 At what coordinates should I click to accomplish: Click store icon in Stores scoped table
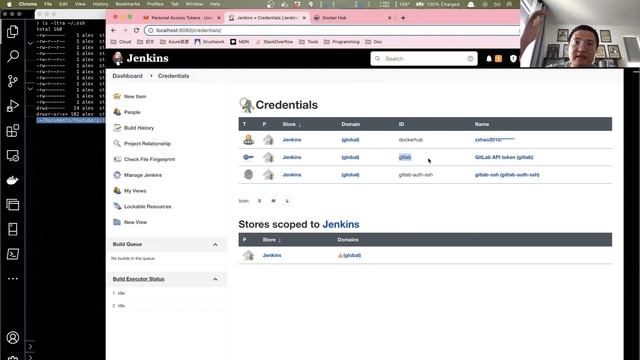(248, 256)
